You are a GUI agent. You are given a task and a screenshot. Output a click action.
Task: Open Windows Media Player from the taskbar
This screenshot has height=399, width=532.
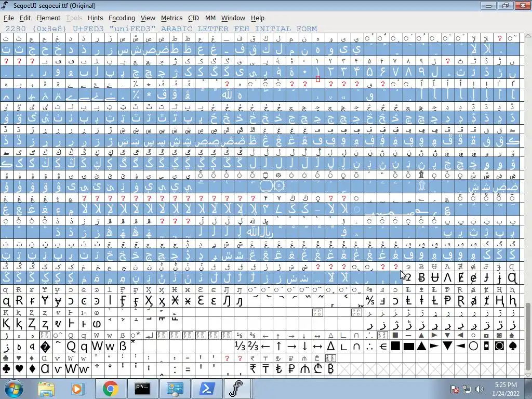[77, 389]
